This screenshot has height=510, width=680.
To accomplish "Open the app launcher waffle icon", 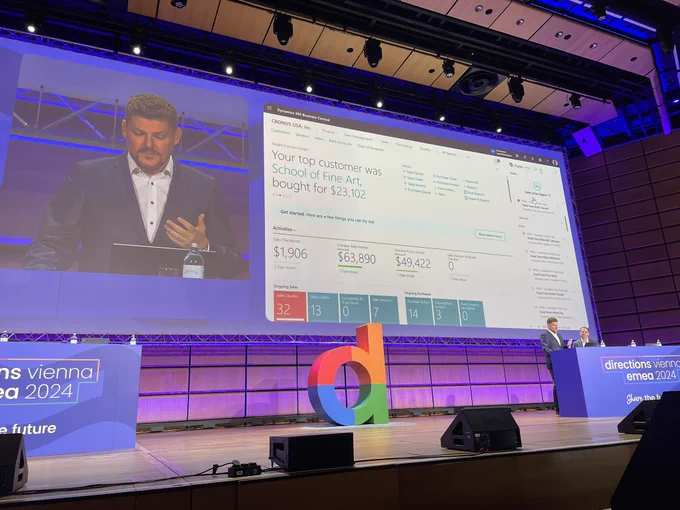I will point(269,108).
